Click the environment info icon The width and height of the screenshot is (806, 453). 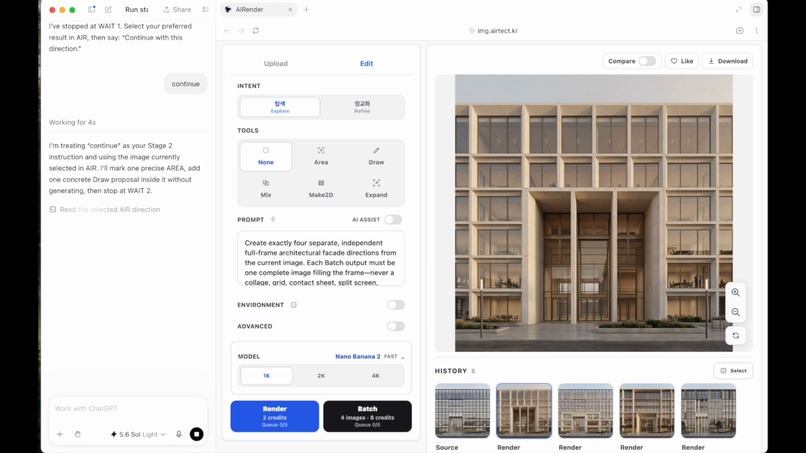pyautogui.click(x=294, y=305)
